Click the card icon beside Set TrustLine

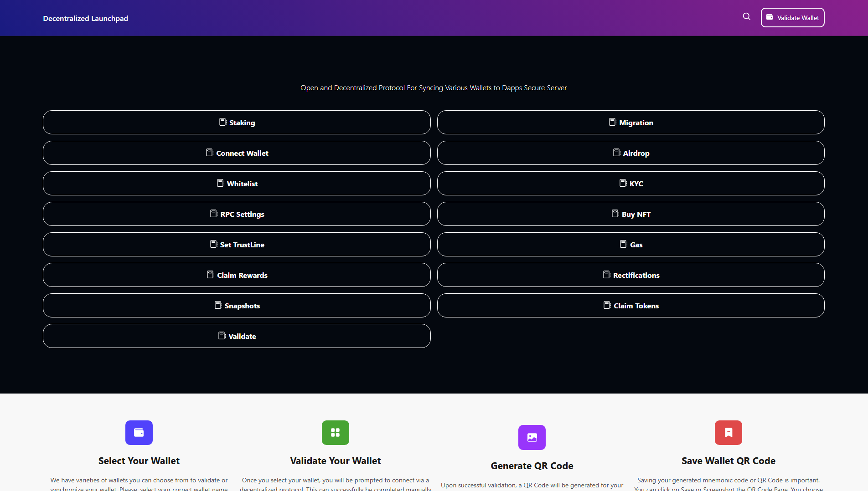pos(214,244)
